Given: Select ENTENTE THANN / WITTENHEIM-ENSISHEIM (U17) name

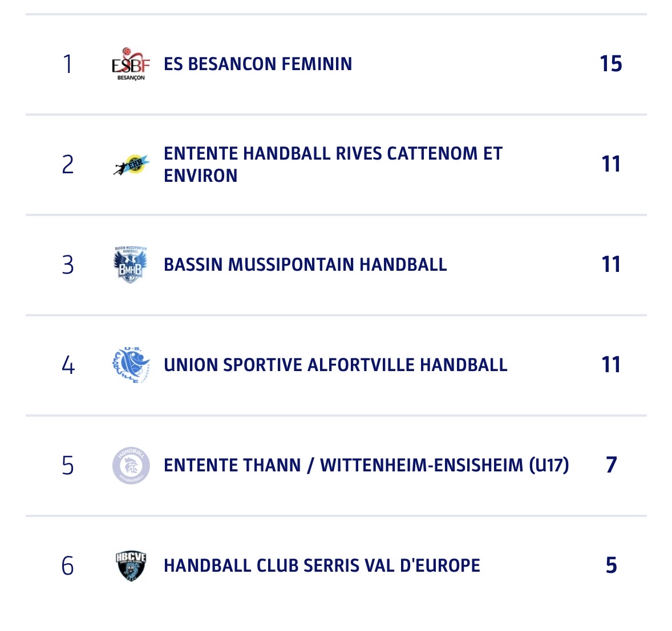Looking at the screenshot, I should [366, 465].
